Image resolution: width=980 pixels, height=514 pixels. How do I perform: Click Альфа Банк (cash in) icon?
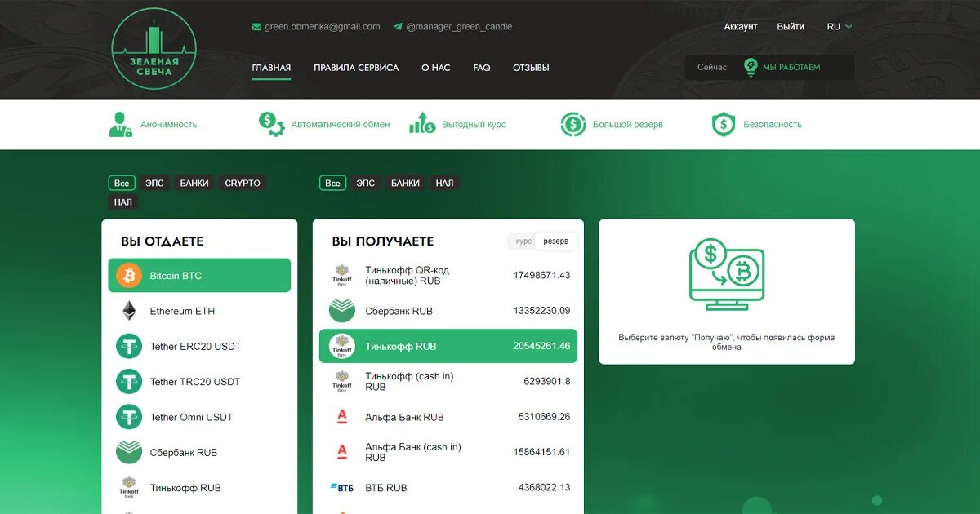point(342,452)
